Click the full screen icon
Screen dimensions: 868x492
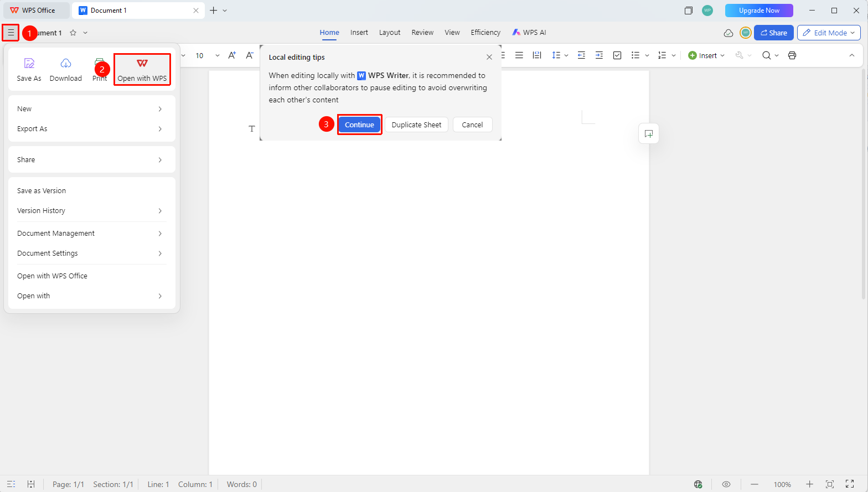tap(850, 484)
